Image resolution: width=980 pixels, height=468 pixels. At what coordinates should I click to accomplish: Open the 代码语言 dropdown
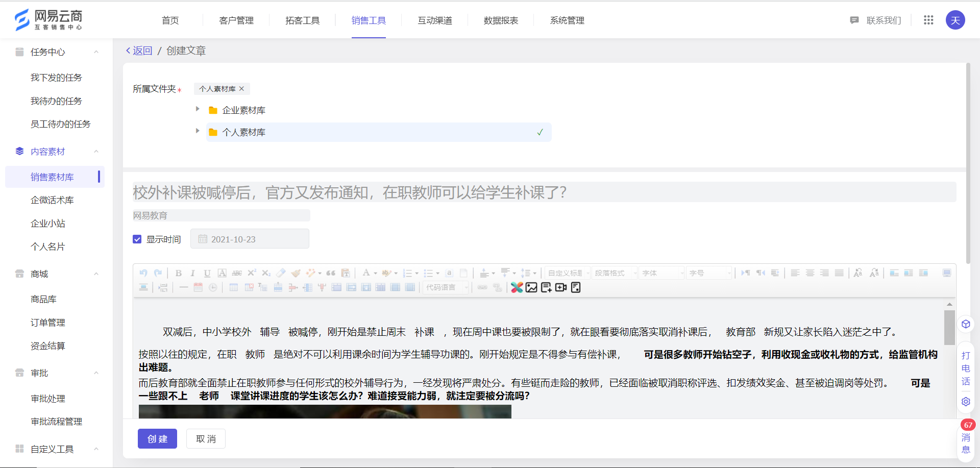446,287
